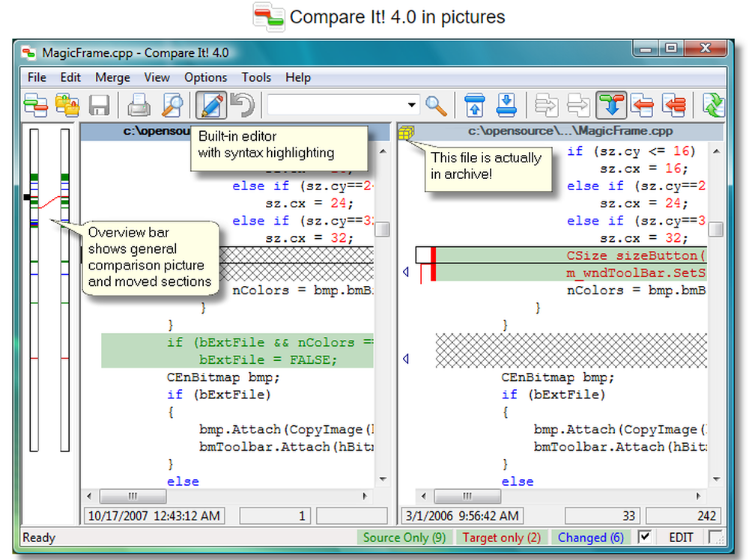Click the single red left-arrow copy icon
Image resolution: width=749 pixels, height=560 pixels.
click(642, 105)
